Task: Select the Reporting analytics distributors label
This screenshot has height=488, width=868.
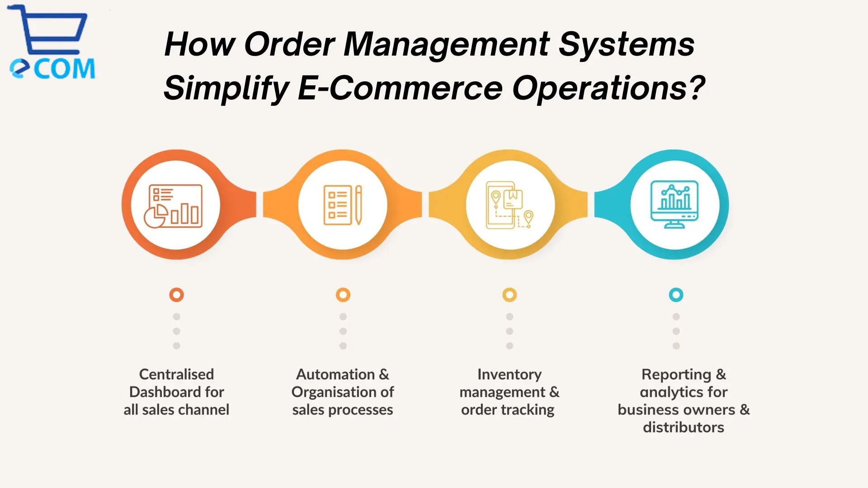Action: coord(683,400)
